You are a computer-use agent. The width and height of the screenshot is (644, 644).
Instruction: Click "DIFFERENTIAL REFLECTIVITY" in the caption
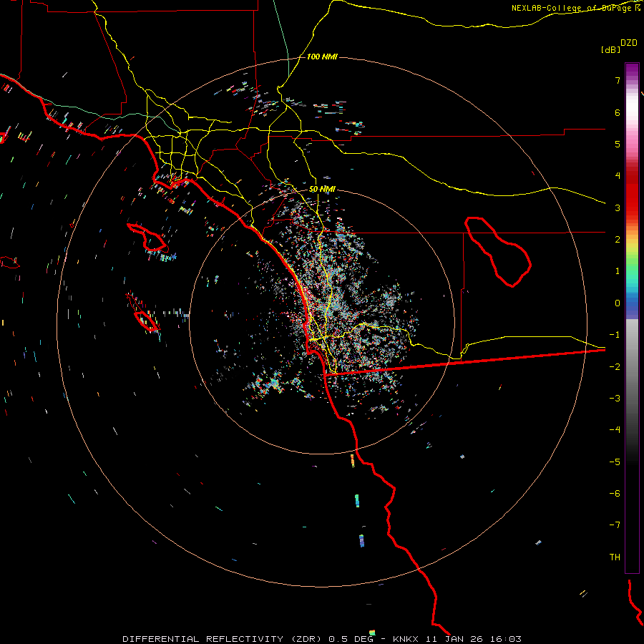click(203, 639)
